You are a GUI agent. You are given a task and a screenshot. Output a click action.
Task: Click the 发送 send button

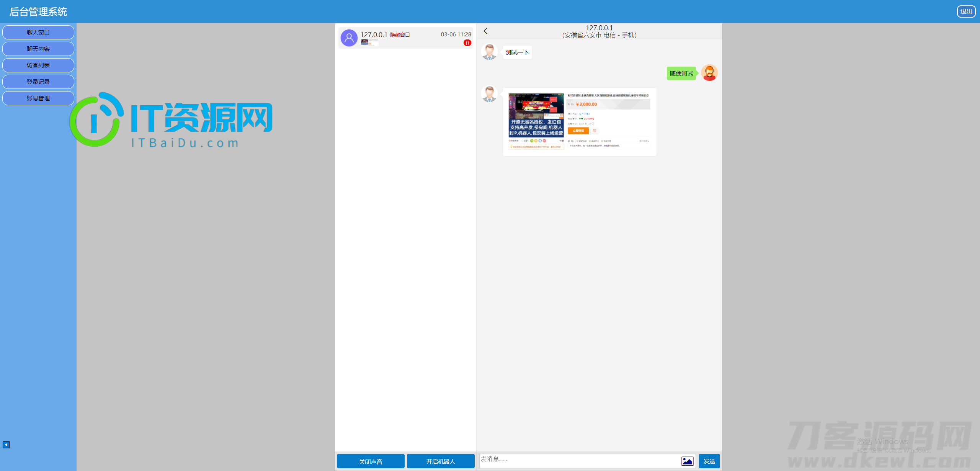[x=709, y=461]
